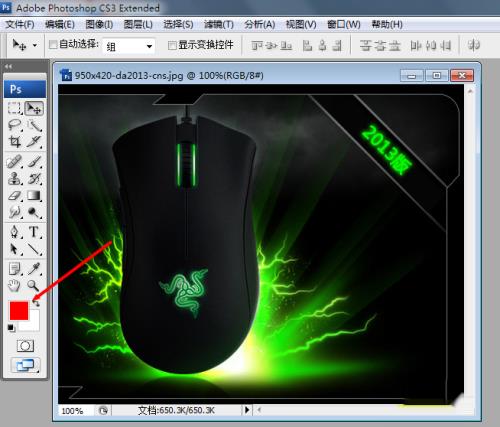Screen dimensions: 500x427
Task: Select the Pen tool
Action: [14, 232]
